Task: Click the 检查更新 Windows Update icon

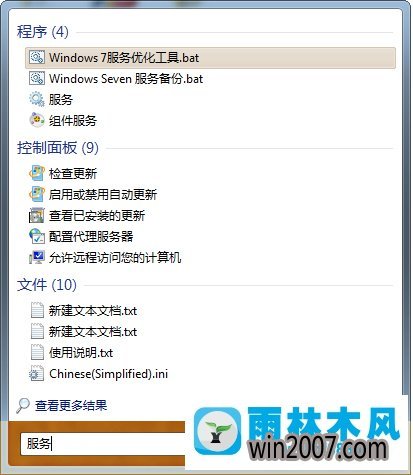Action: [36, 173]
